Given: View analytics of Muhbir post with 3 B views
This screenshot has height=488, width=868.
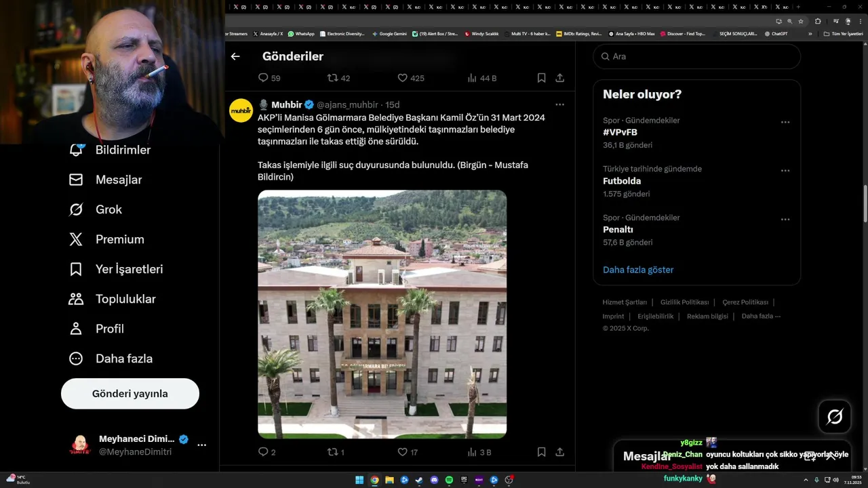Looking at the screenshot, I should [479, 452].
